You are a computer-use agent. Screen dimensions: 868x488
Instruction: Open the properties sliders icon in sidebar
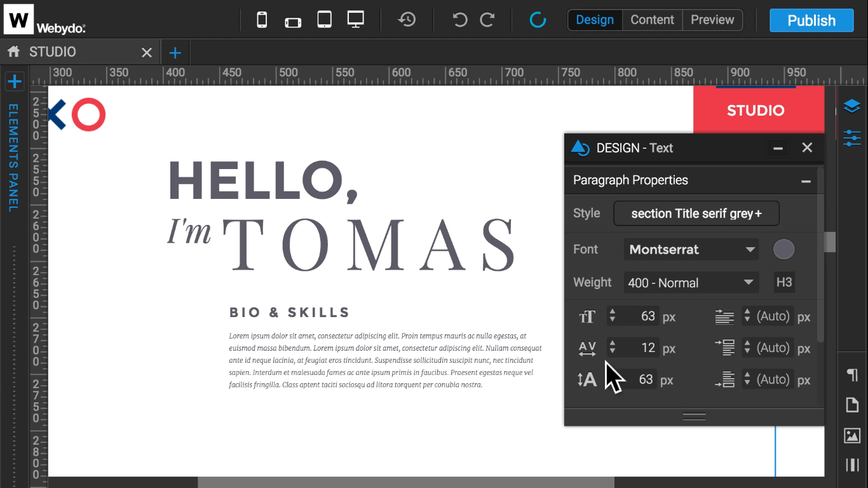(x=851, y=137)
